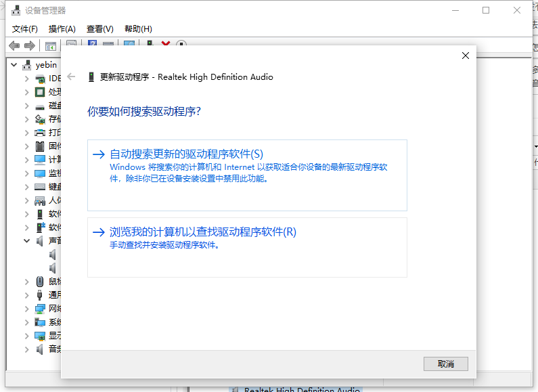Viewport: 538px width, 392px height.
Task: Click the USB controller category icon
Action: click(x=41, y=295)
